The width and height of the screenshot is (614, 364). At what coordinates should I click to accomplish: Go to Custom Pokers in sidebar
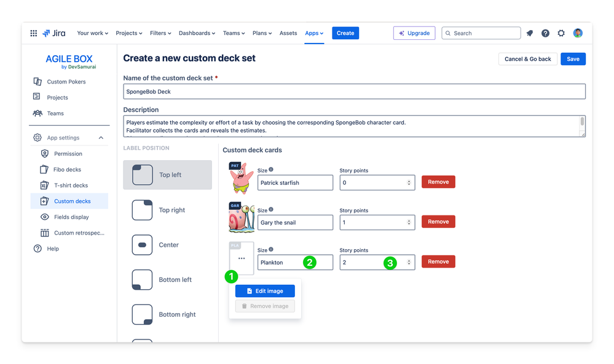click(66, 82)
